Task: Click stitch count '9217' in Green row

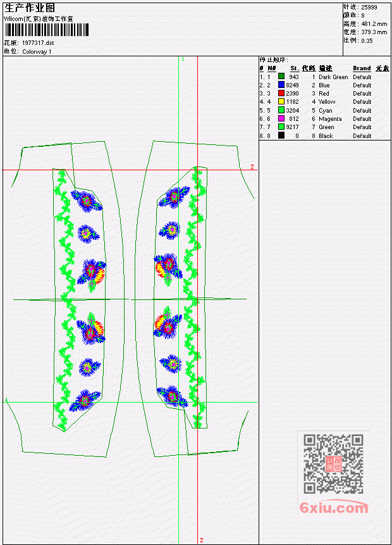Action: click(292, 127)
